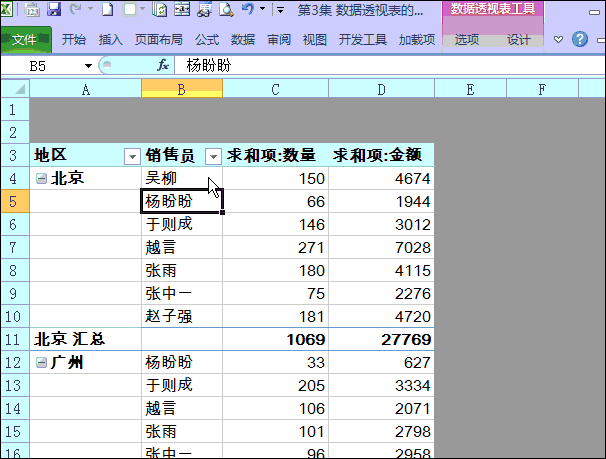Expand the Name Box dropdown arrow
The image size is (606, 459).
click(88, 65)
